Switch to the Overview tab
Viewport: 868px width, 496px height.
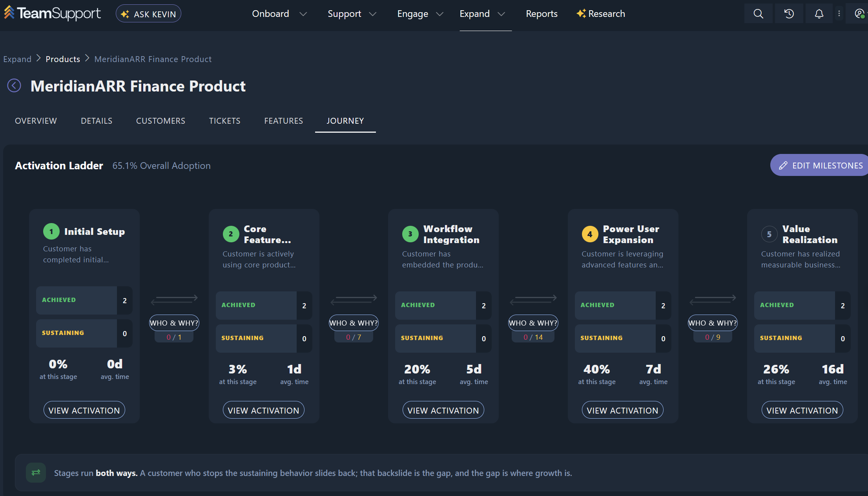tap(36, 121)
